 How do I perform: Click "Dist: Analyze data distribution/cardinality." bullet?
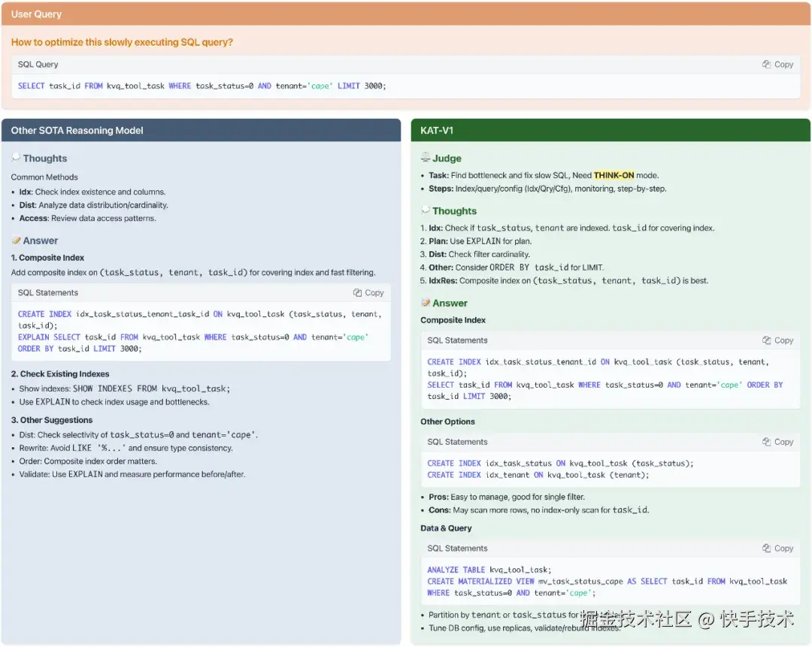[94, 205]
